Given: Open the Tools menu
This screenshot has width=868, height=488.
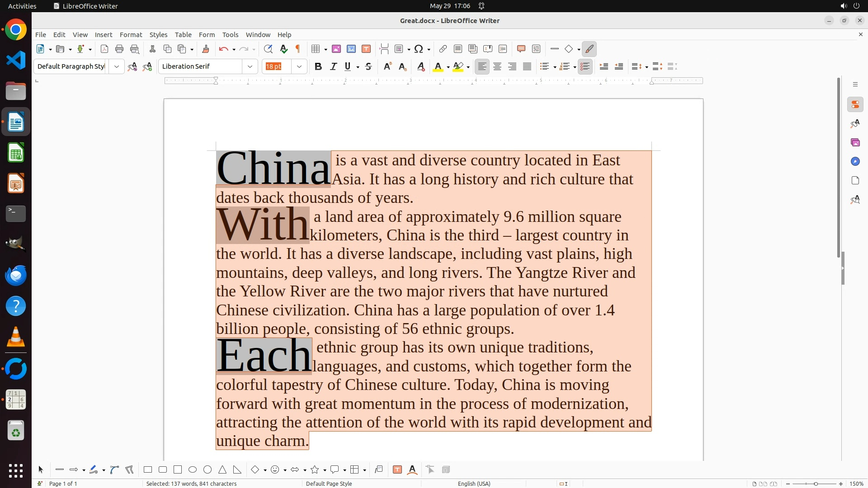Looking at the screenshot, I should point(230,35).
